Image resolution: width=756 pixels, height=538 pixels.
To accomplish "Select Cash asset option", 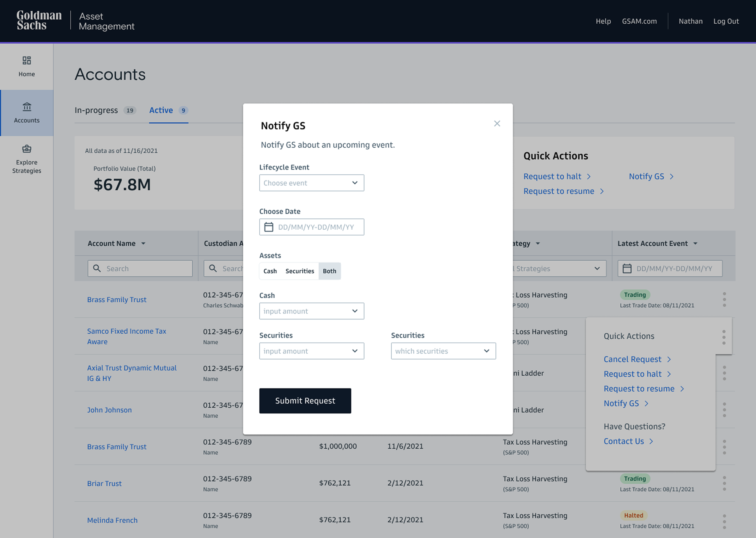I will (x=270, y=271).
